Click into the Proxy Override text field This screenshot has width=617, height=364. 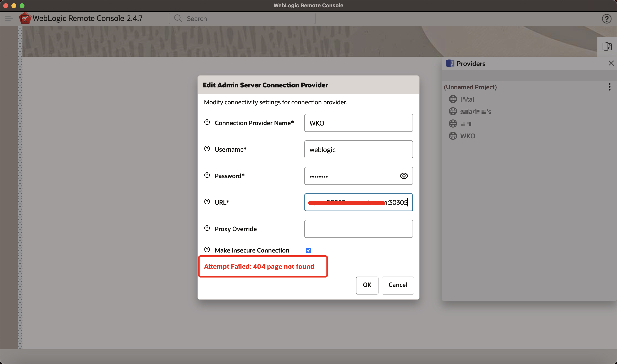pyautogui.click(x=358, y=229)
